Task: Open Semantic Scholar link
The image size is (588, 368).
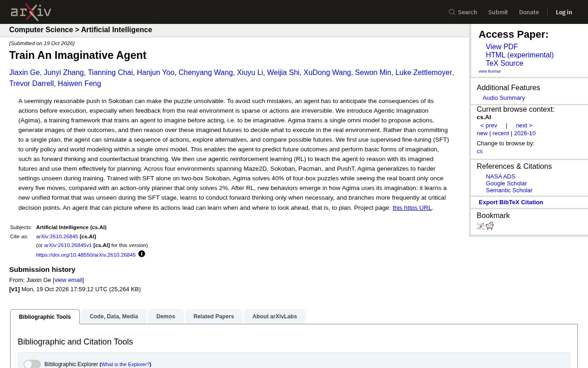Action: (509, 190)
